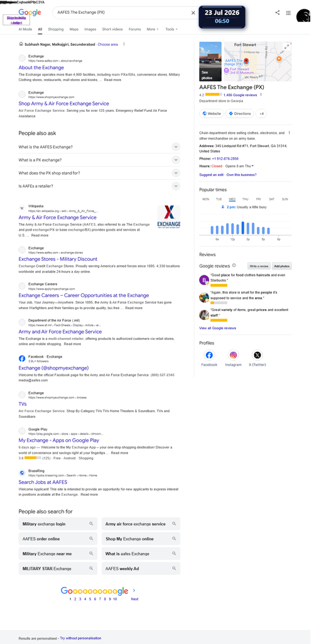Open 'About the Exchange' result link

[41, 67]
